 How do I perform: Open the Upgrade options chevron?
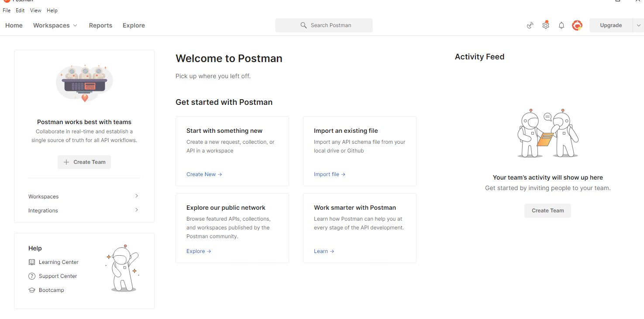coord(638,25)
